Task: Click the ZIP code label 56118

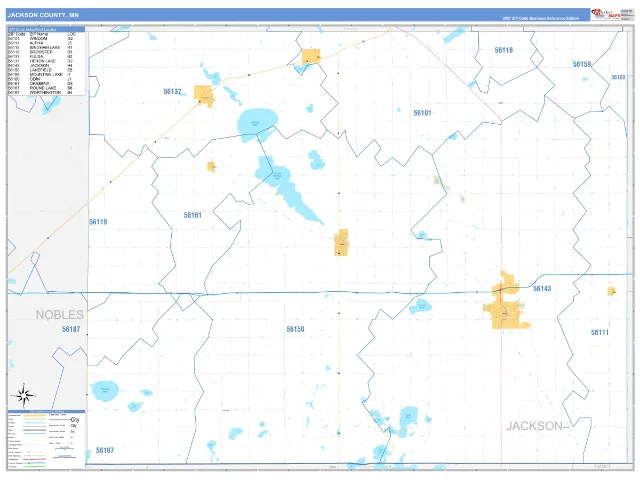Action: (x=504, y=50)
